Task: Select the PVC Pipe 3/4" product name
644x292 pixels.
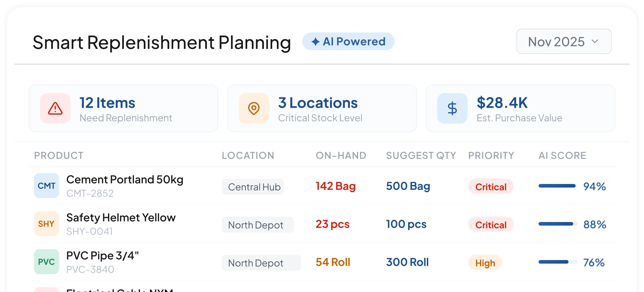Action: pyautogui.click(x=102, y=256)
